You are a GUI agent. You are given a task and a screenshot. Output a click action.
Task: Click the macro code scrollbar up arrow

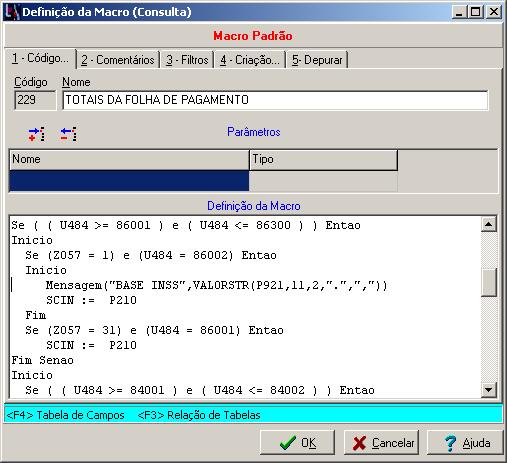click(x=489, y=224)
